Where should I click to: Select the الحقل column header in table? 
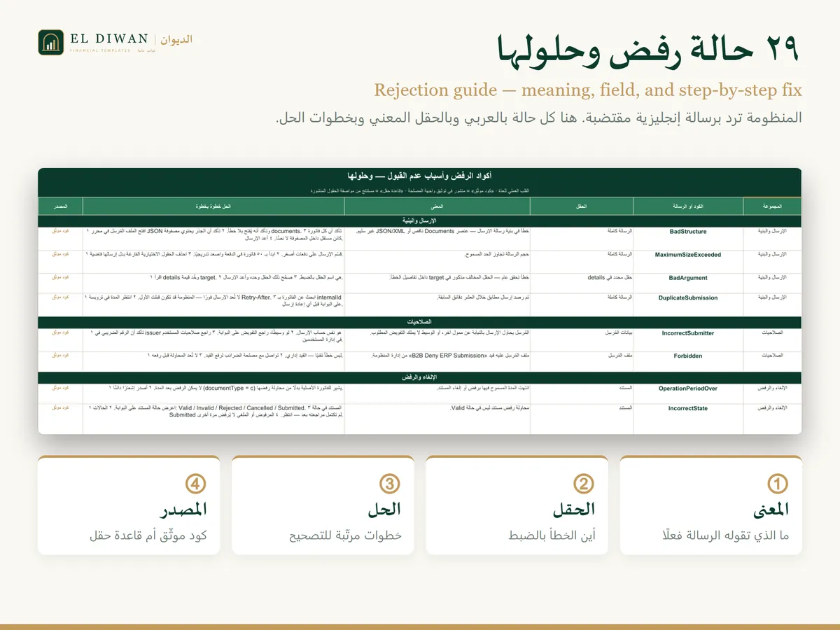click(x=582, y=206)
